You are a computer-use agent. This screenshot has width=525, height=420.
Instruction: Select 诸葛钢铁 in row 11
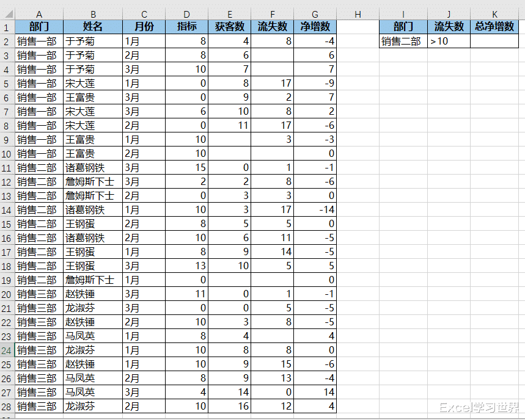(93, 167)
